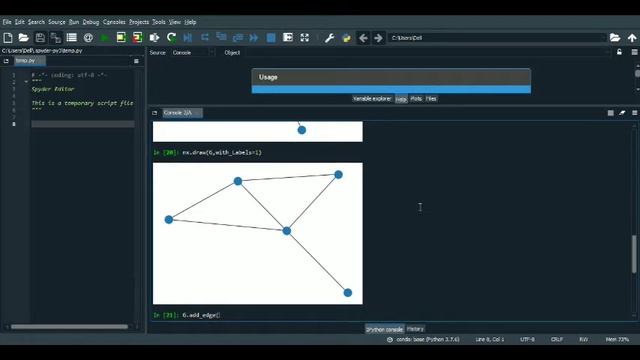Collapse the docstring fold arrow at line 2
The width and height of the screenshot is (640, 360).
(x=26, y=82)
